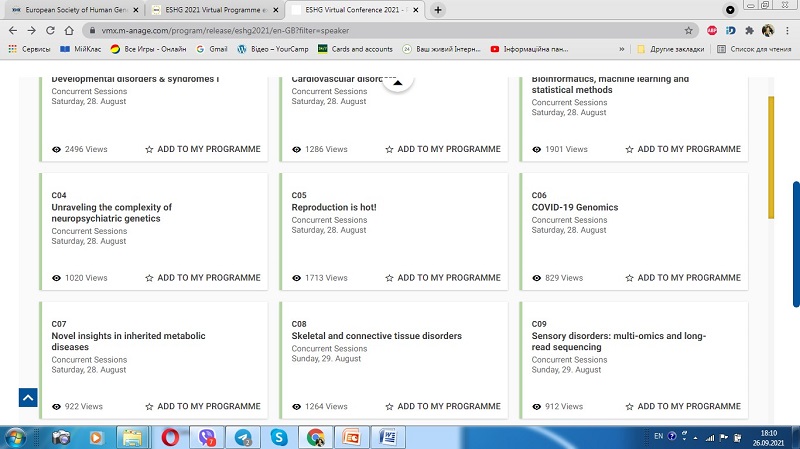This screenshot has width=800, height=449.
Task: Add C09 Sensory disorders to my programme
Action: click(683, 406)
